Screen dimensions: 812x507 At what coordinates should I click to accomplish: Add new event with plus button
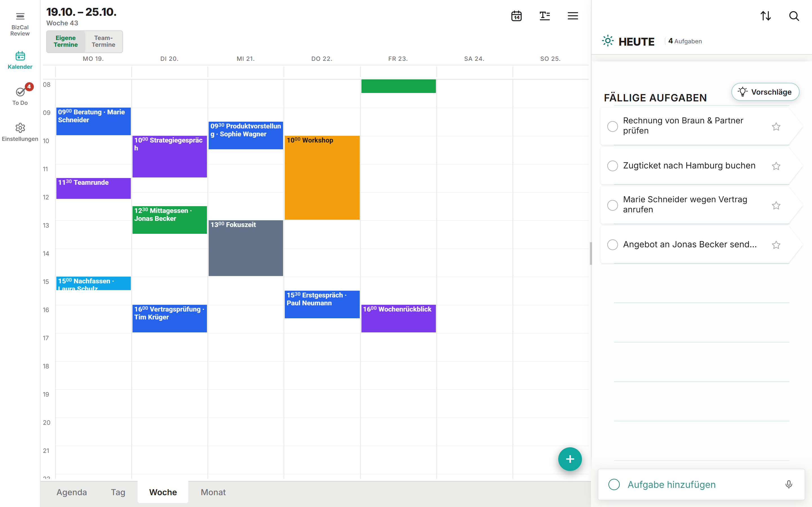(x=570, y=459)
